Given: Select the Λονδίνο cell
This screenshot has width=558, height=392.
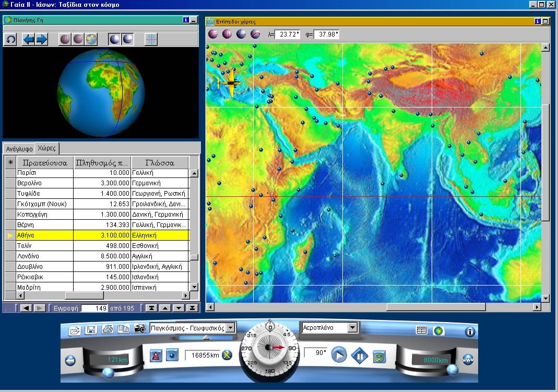Looking at the screenshot, I should [x=45, y=256].
